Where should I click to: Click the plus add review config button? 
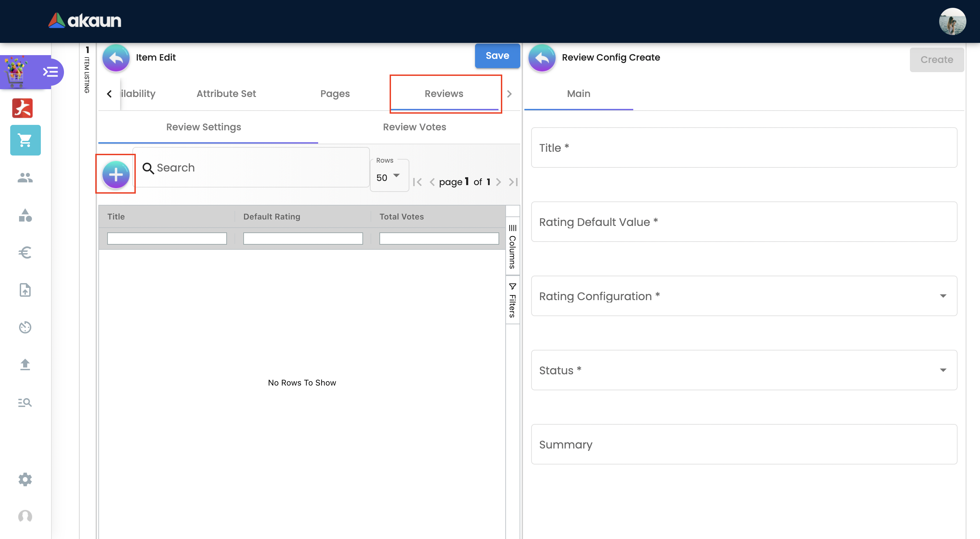(x=116, y=174)
